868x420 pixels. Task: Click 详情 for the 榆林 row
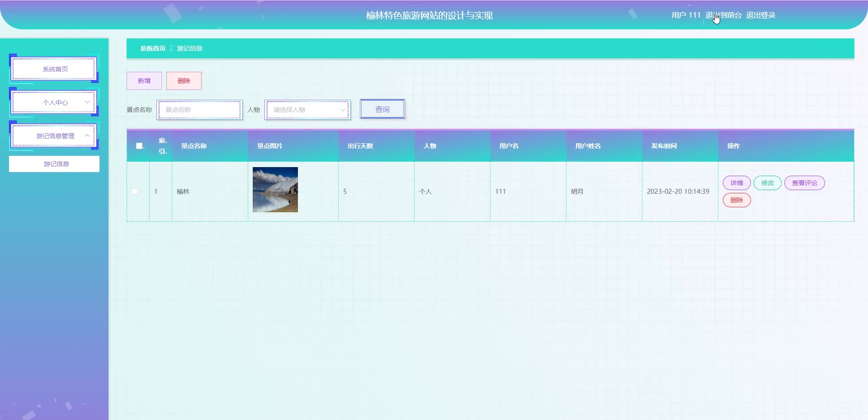point(737,183)
